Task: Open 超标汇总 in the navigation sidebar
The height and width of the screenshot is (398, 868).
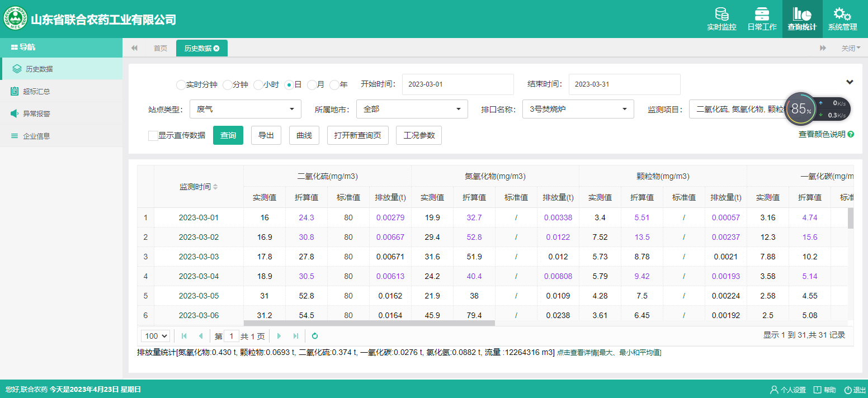Action: pyautogui.click(x=61, y=91)
